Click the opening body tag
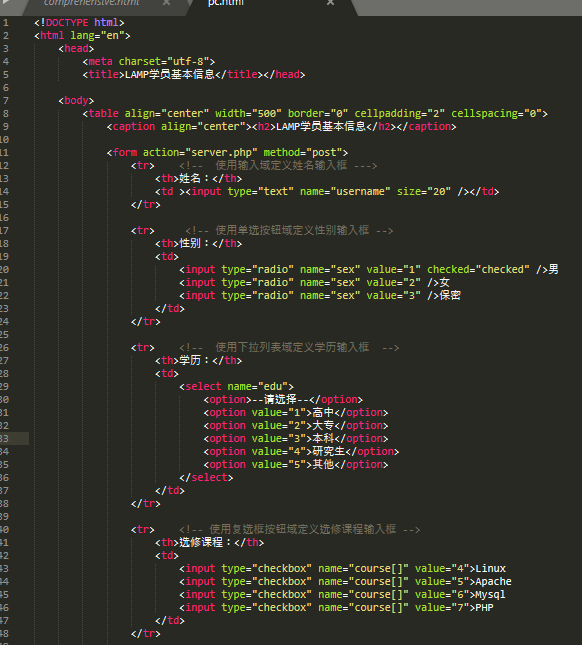 pos(76,101)
